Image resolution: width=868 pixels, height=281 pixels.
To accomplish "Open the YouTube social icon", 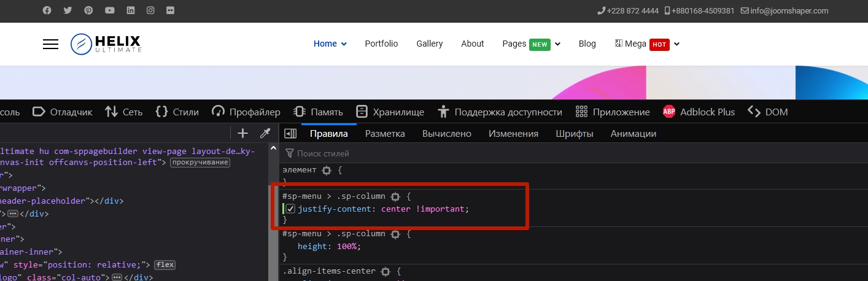I will pos(109,10).
